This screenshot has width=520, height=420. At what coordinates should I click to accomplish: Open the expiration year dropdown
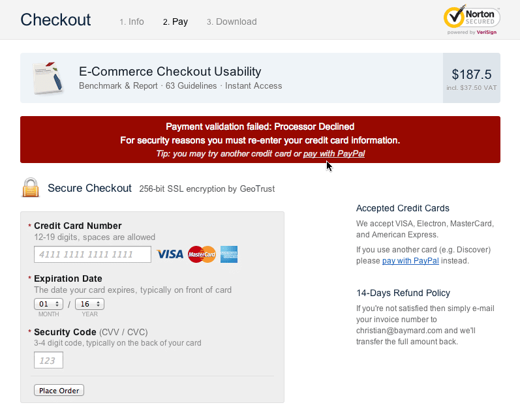(89, 304)
